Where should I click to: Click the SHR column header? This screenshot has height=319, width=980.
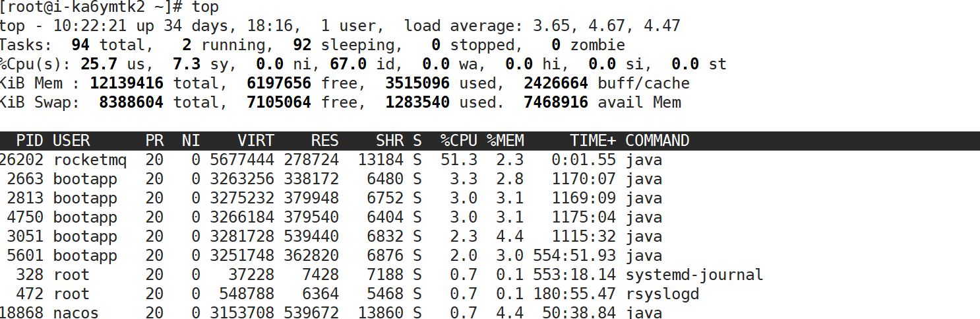[389, 141]
